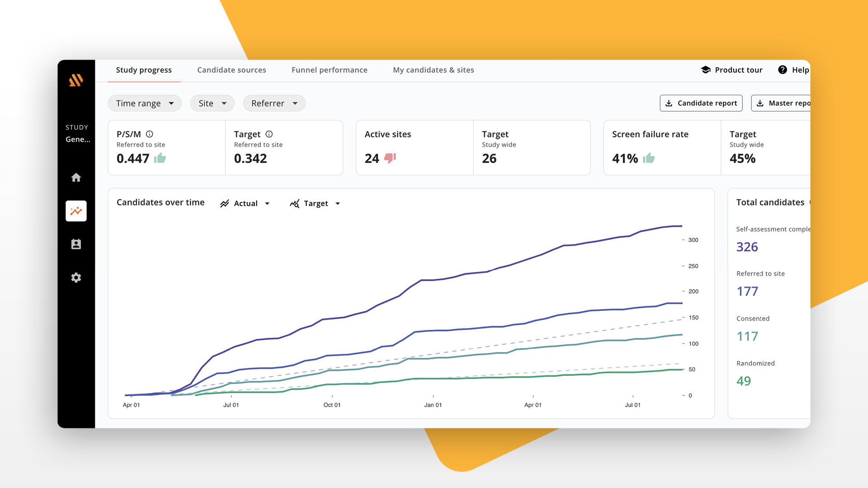
Task: Open settings via the gear icon
Action: [76, 277]
